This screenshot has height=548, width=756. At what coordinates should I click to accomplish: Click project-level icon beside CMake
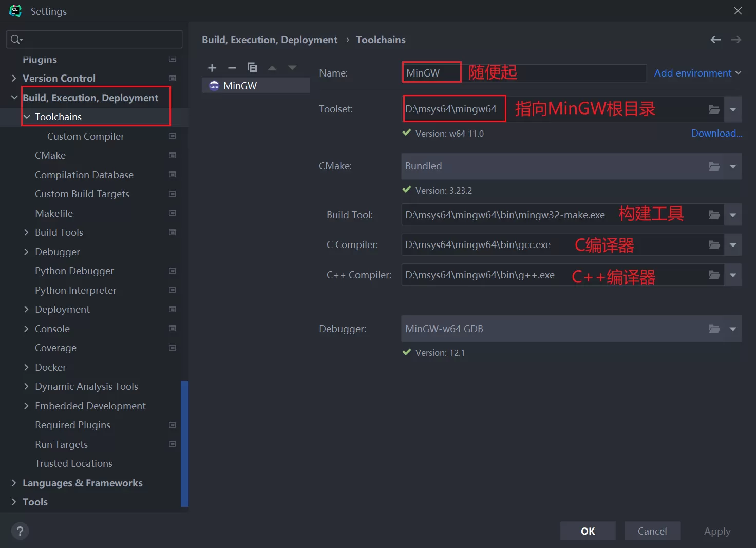pos(173,155)
